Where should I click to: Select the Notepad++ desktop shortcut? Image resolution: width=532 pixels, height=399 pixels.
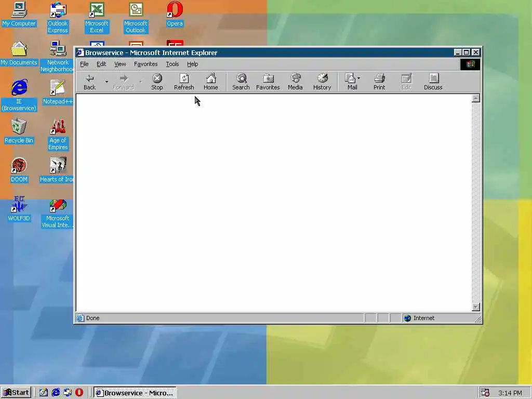tap(57, 92)
